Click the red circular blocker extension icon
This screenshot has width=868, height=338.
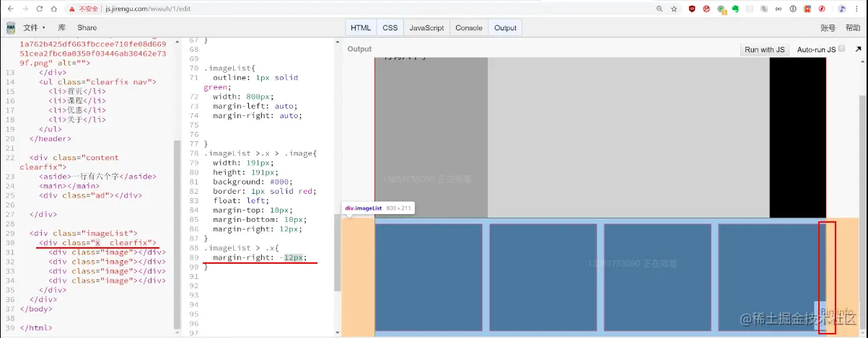click(x=706, y=9)
